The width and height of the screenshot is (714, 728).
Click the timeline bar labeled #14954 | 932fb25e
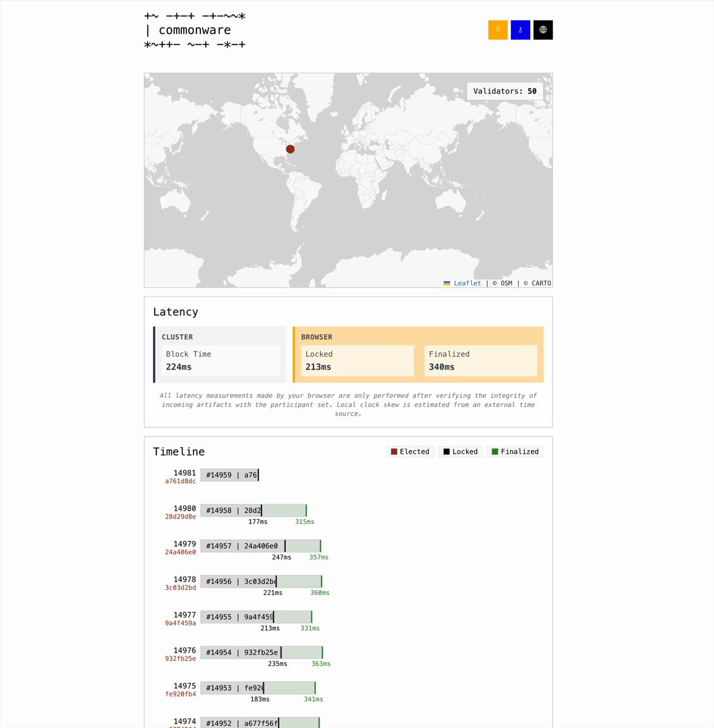[x=262, y=652]
